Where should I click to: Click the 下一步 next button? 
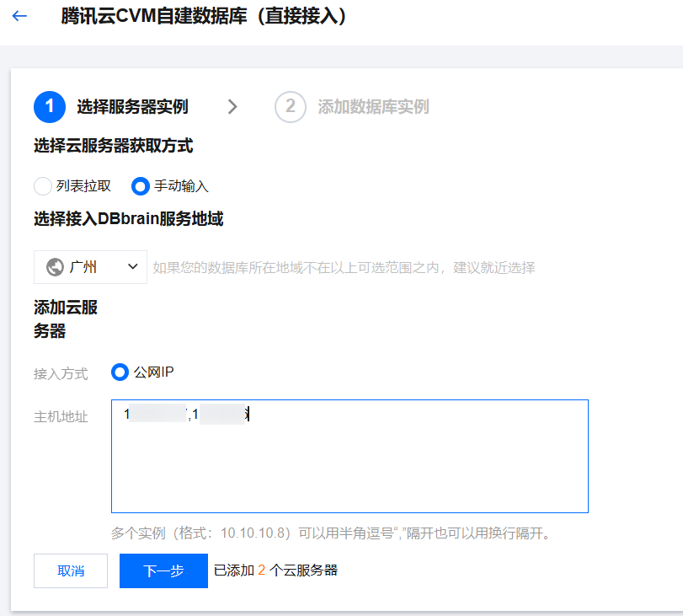click(x=163, y=570)
